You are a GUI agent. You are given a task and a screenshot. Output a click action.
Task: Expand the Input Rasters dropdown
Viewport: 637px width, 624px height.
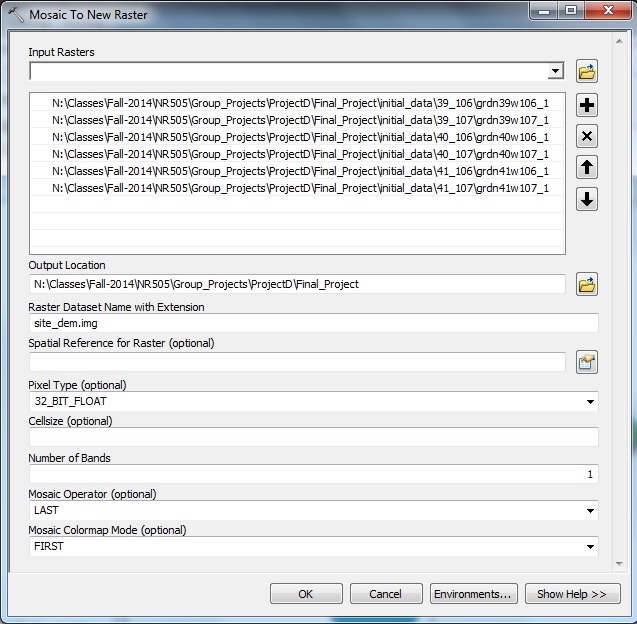pyautogui.click(x=556, y=72)
